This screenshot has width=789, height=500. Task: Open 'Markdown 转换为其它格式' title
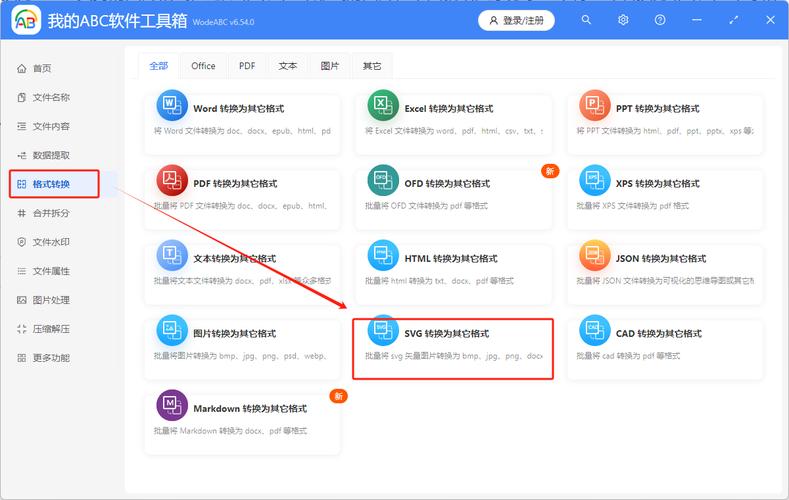coord(250,408)
